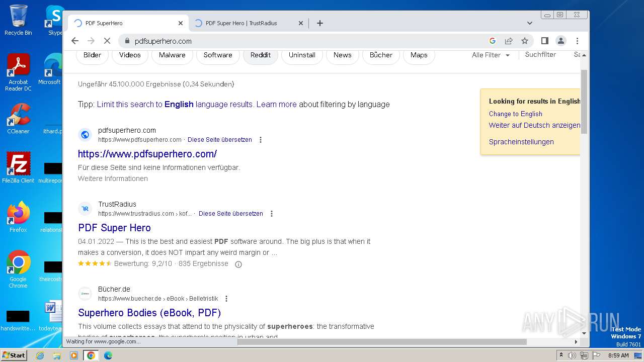Open FileZilla Client desktop icon

[x=18, y=167]
